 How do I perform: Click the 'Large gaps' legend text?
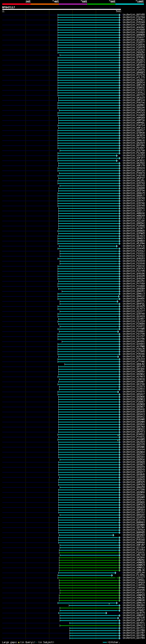pyautogui.click(x=10, y=642)
